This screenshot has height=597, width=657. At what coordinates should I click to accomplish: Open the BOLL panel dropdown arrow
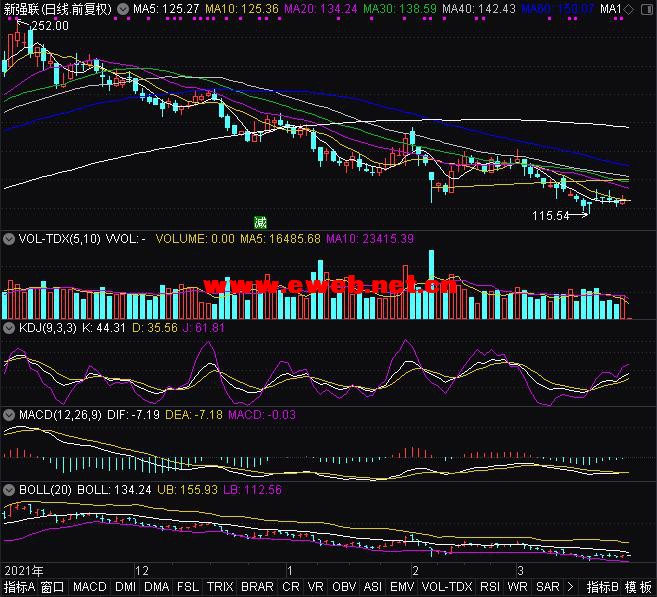[x=11, y=490]
